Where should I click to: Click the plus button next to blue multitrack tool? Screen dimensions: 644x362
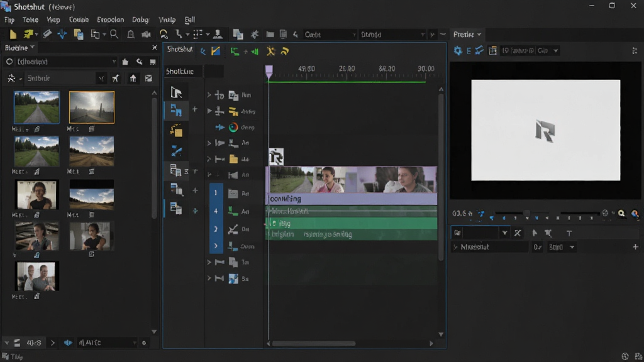click(195, 109)
